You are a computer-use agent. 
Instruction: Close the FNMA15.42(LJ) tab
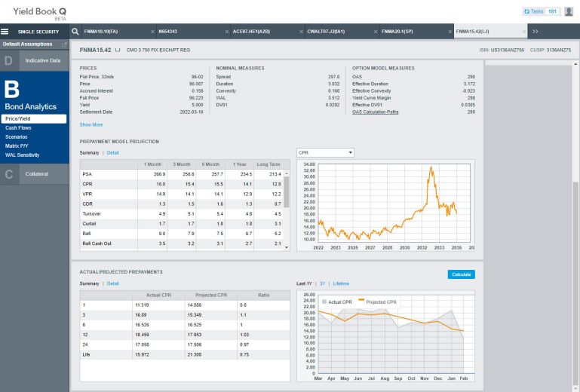pos(524,32)
